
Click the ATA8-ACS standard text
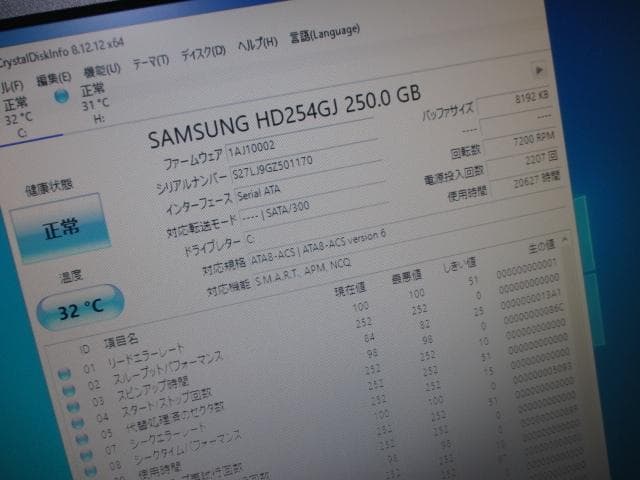pos(318,247)
